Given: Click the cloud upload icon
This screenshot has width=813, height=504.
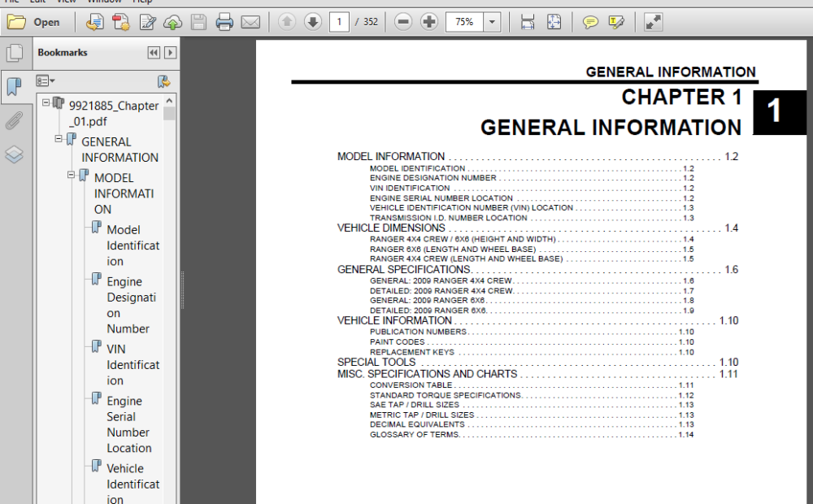Looking at the screenshot, I should pos(172,22).
